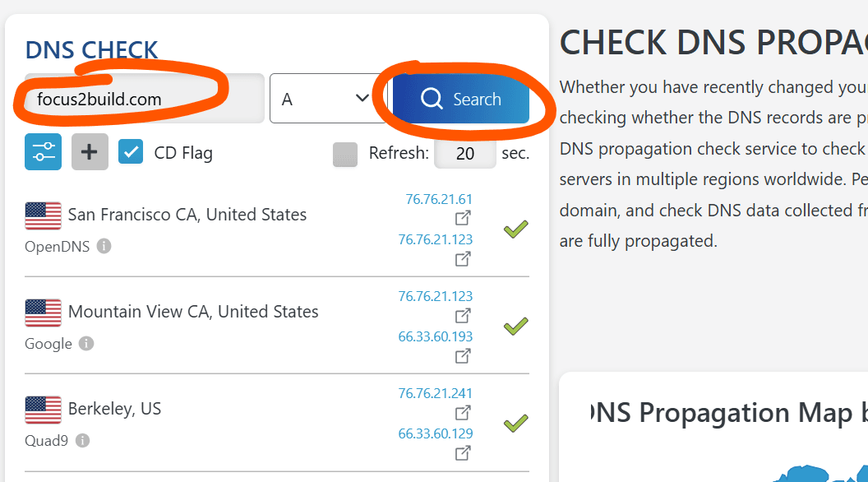The height and width of the screenshot is (482, 868).
Task: Click the refresh interval field showing 20
Action: [464, 154]
